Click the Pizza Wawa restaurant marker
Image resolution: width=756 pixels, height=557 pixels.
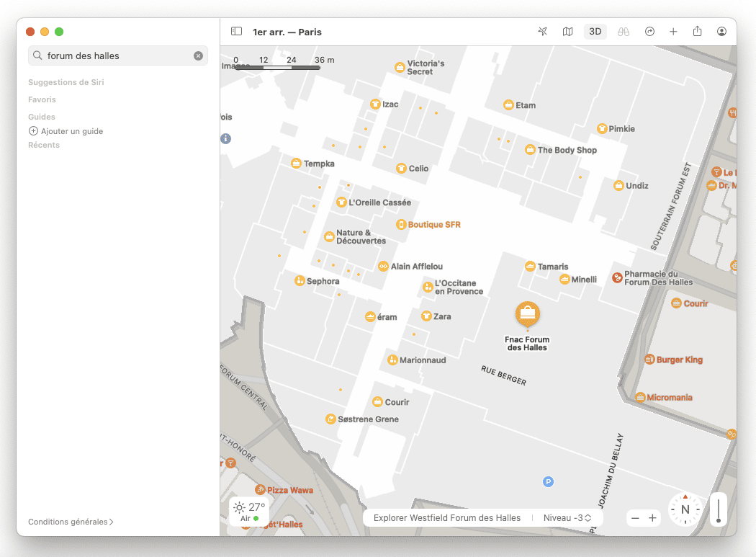tap(261, 489)
